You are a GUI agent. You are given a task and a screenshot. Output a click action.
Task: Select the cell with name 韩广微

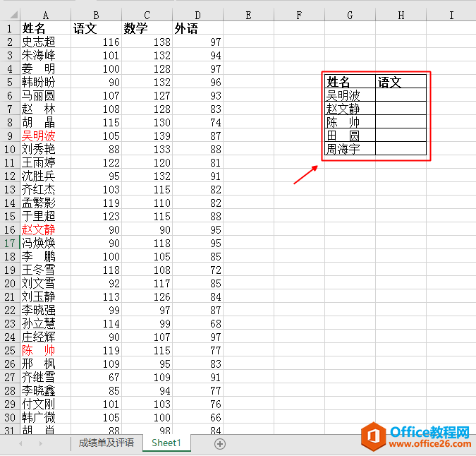click(x=46, y=417)
